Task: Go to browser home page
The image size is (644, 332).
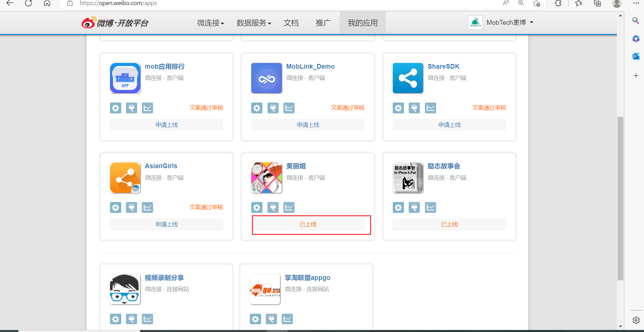Action: [x=47, y=3]
